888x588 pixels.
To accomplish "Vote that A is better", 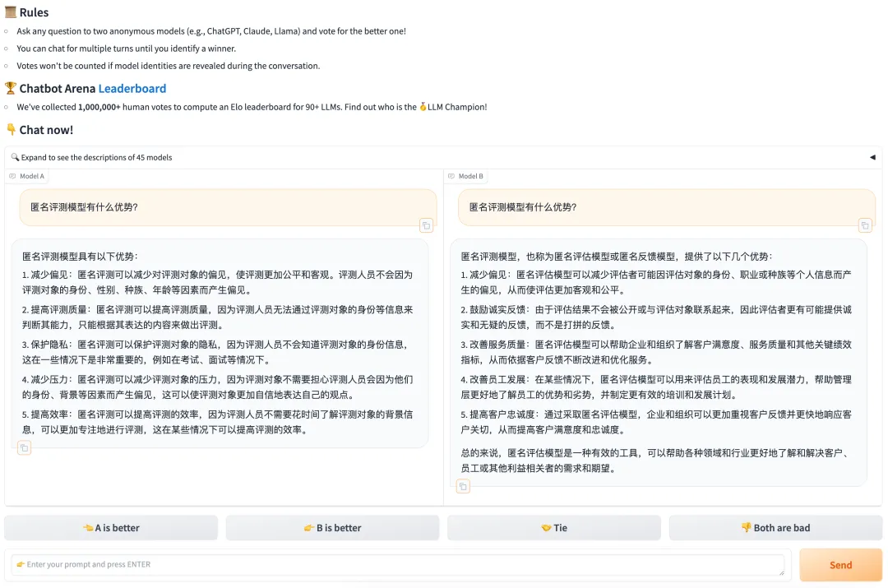I will click(111, 528).
